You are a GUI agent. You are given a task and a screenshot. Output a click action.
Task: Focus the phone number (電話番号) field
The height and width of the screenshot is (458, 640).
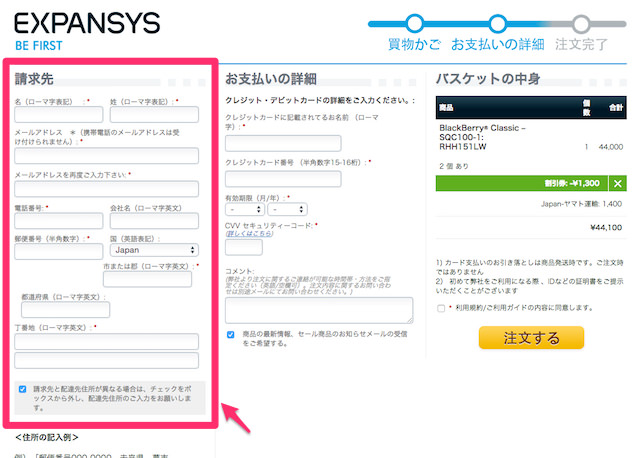[59, 221]
